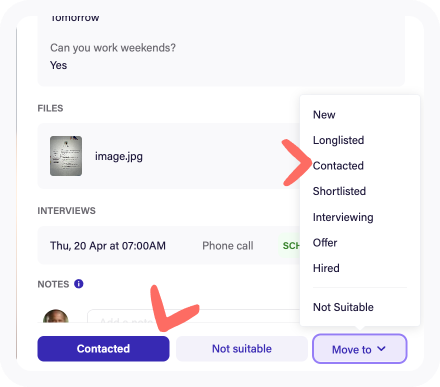The width and height of the screenshot is (440, 387).
Task: Click the Notes info icon
Action: pos(79,284)
